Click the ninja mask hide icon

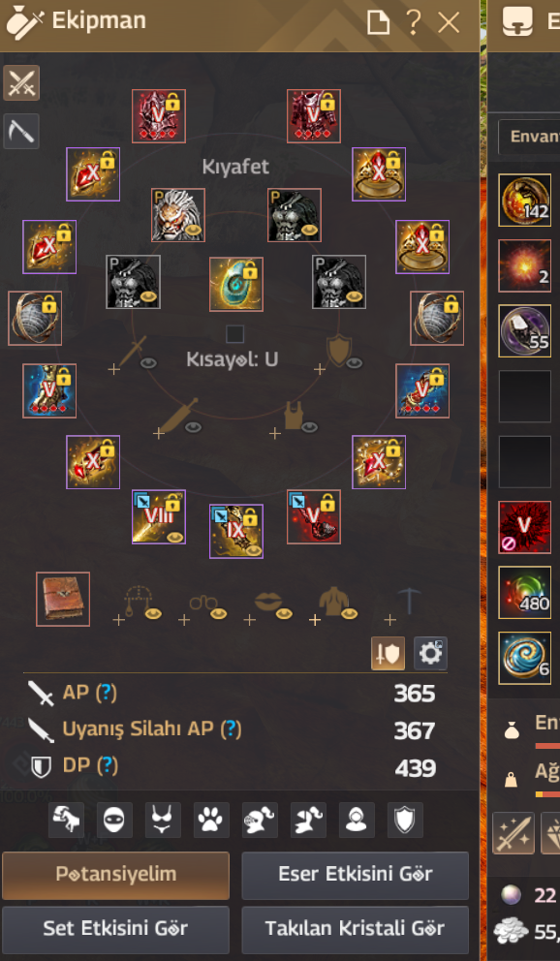(114, 820)
